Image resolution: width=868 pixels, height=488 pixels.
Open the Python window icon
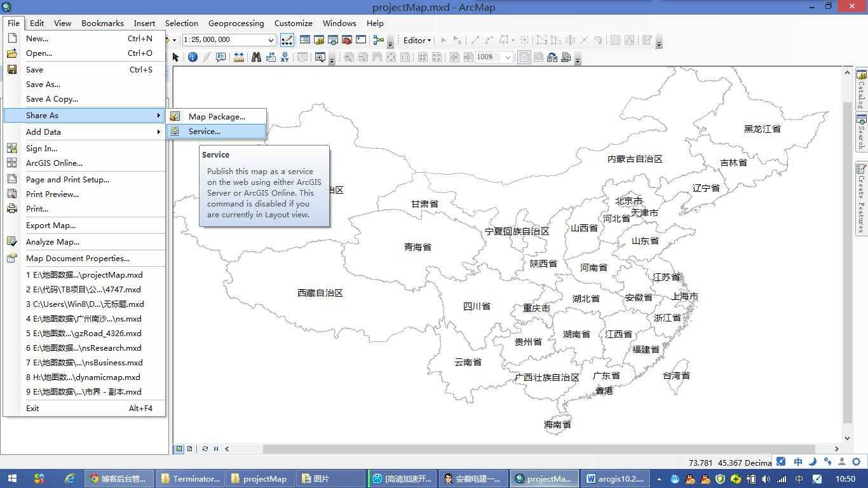(360, 40)
